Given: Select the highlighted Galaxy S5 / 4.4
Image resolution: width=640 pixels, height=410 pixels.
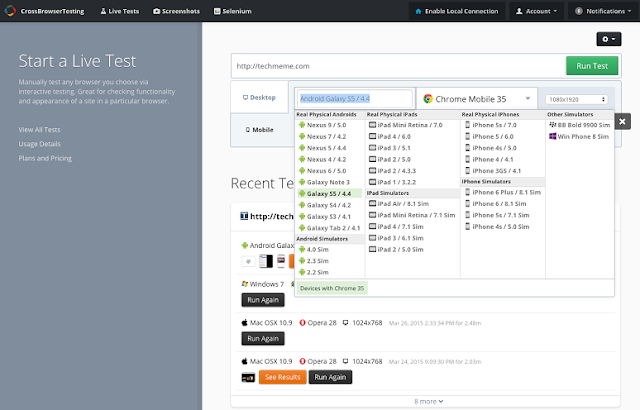Looking at the screenshot, I should [x=329, y=193].
